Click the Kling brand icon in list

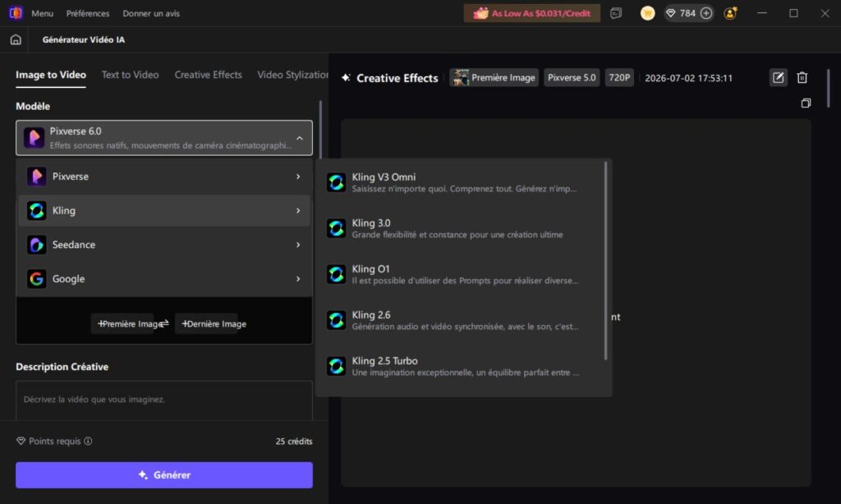click(36, 211)
